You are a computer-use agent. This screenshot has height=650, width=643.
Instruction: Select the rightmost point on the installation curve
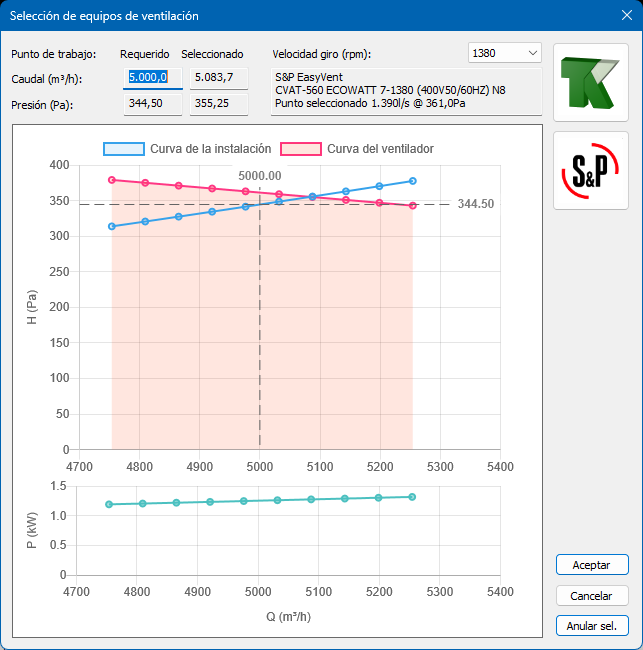coord(413,181)
